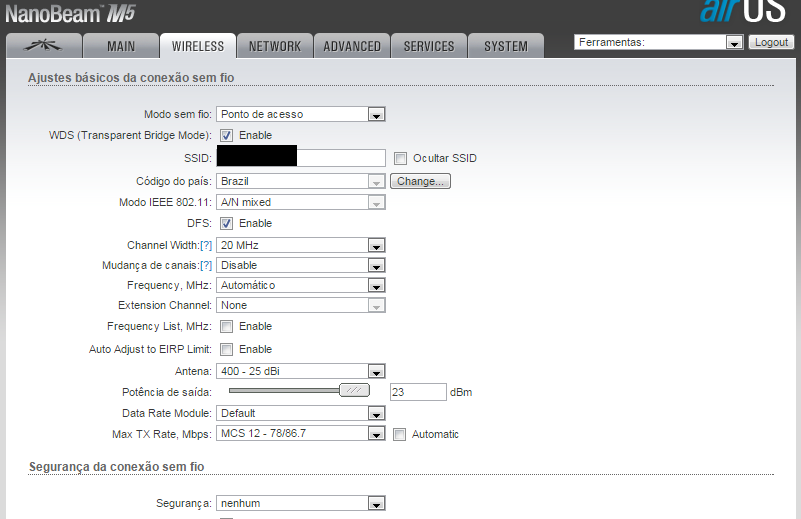Click the Logout button
Image resolution: width=801 pixels, height=519 pixels.
[x=771, y=42]
